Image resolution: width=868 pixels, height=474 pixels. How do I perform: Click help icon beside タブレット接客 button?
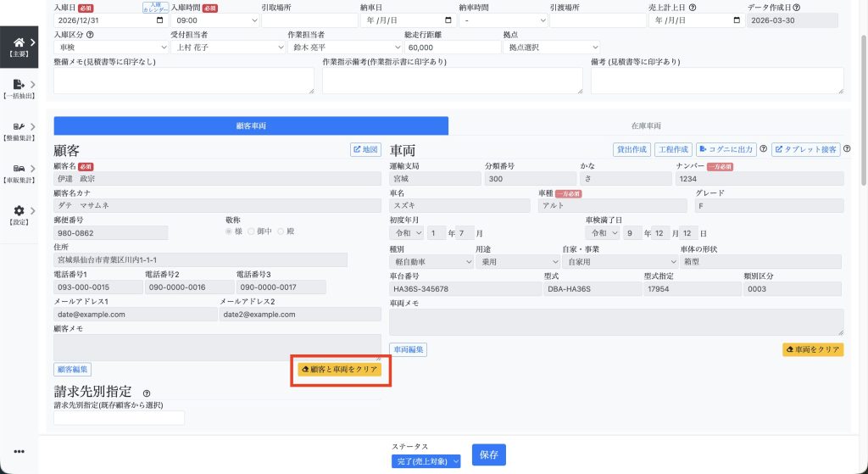point(847,149)
